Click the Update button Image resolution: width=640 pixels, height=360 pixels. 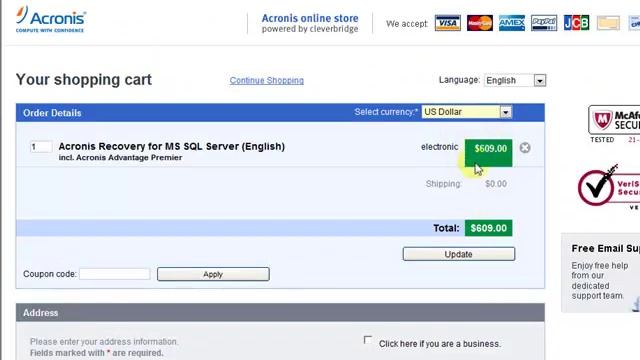(x=459, y=254)
